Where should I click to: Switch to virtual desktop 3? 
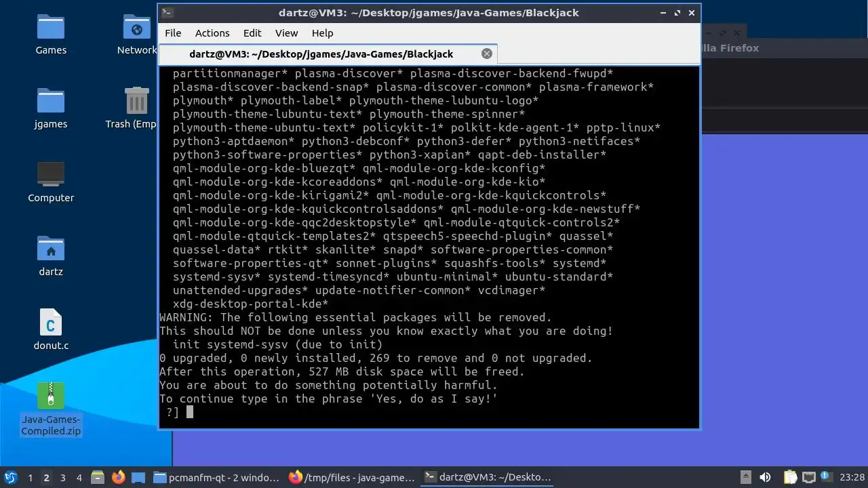click(x=62, y=477)
